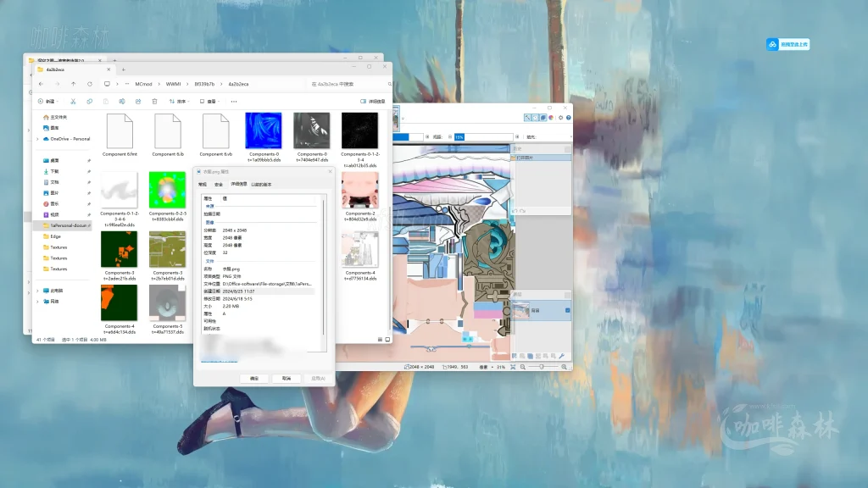Select the 4a2b2eca Explorer tab
The height and width of the screenshot is (488, 868).
click(x=73, y=69)
